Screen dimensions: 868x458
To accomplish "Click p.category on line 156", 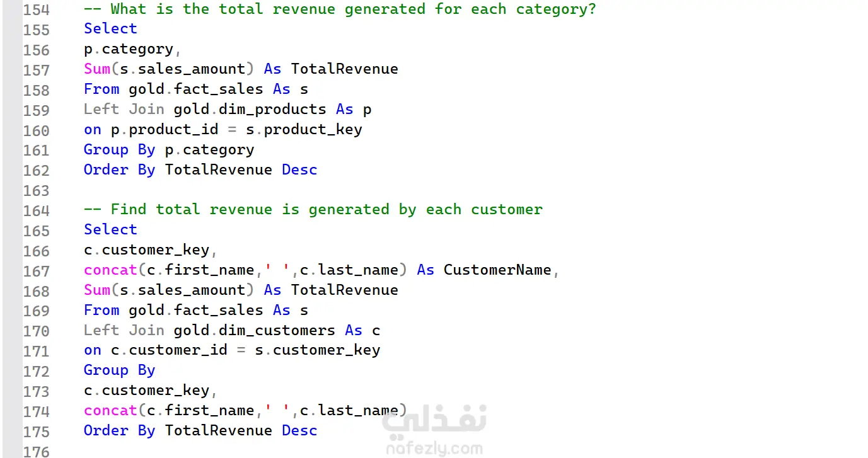I will 129,49.
